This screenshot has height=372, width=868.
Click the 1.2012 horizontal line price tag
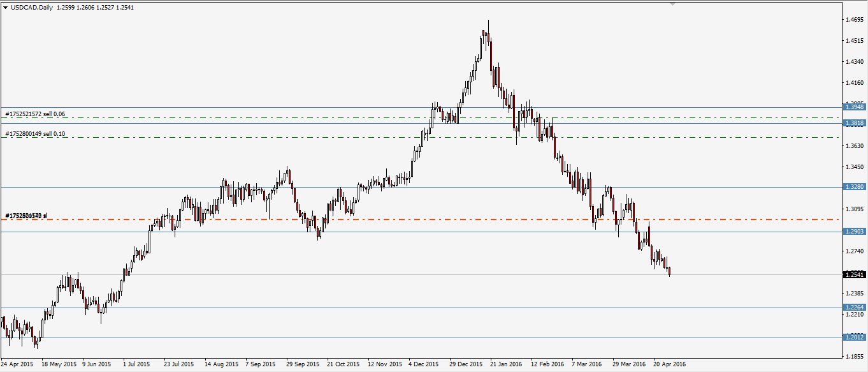click(854, 338)
